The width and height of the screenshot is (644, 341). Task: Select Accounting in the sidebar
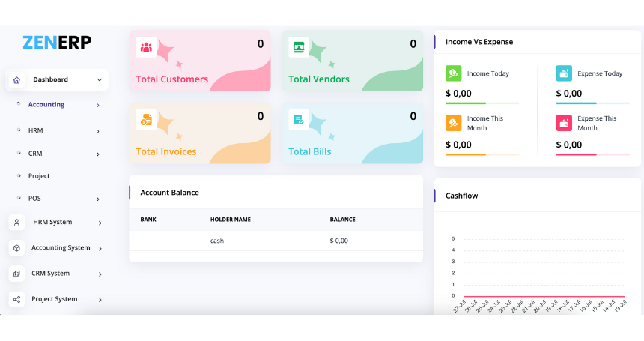(x=46, y=105)
